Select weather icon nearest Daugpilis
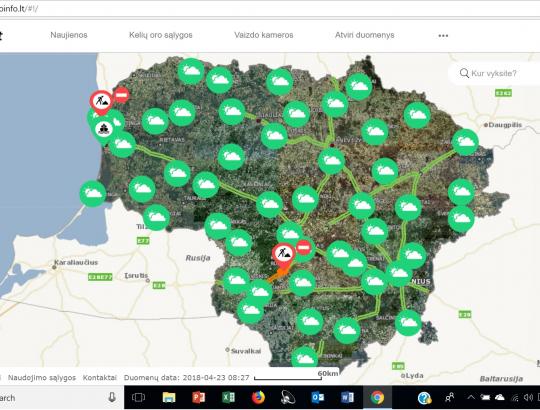Screen dimensions: 540x410 pyautogui.click(x=465, y=142)
